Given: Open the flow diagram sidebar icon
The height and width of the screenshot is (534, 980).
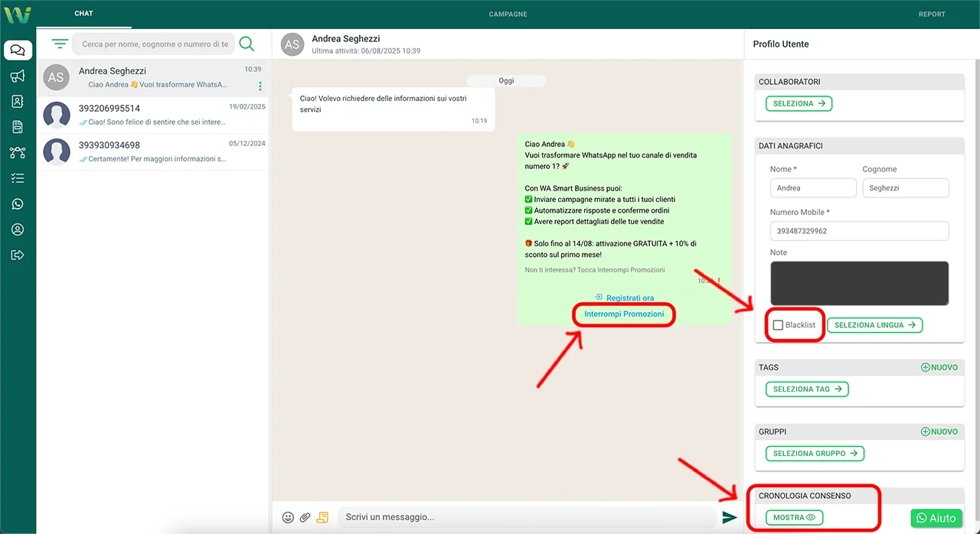Looking at the screenshot, I should [18, 153].
